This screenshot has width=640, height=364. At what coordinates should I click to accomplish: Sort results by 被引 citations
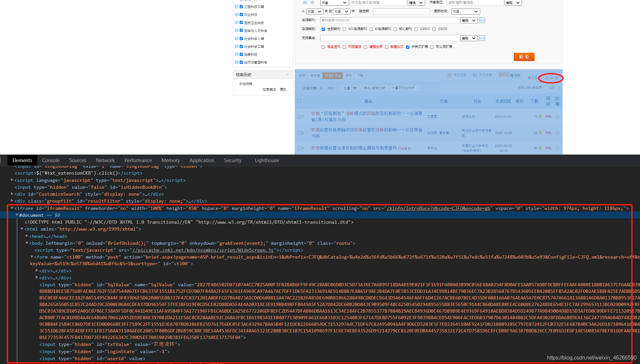tap(348, 76)
